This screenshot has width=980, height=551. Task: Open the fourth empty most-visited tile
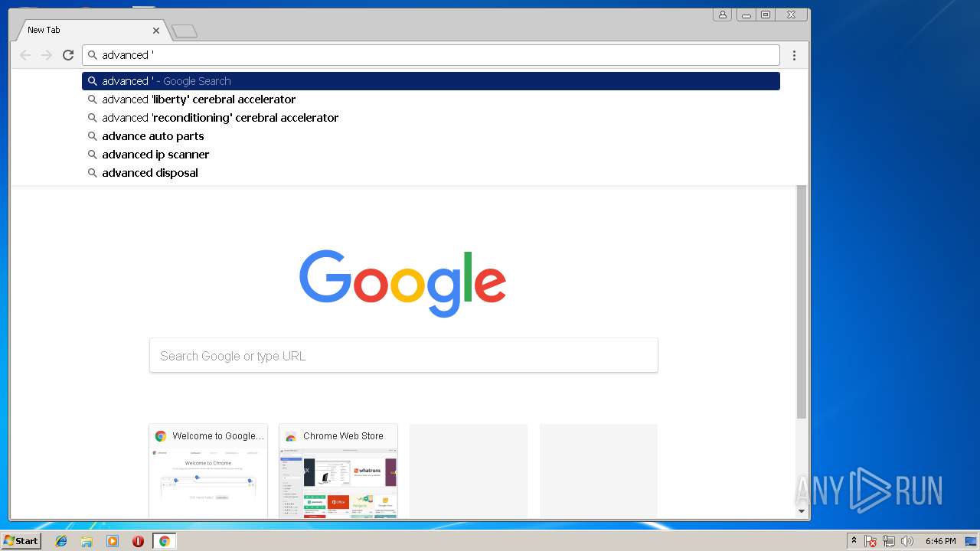(x=599, y=471)
